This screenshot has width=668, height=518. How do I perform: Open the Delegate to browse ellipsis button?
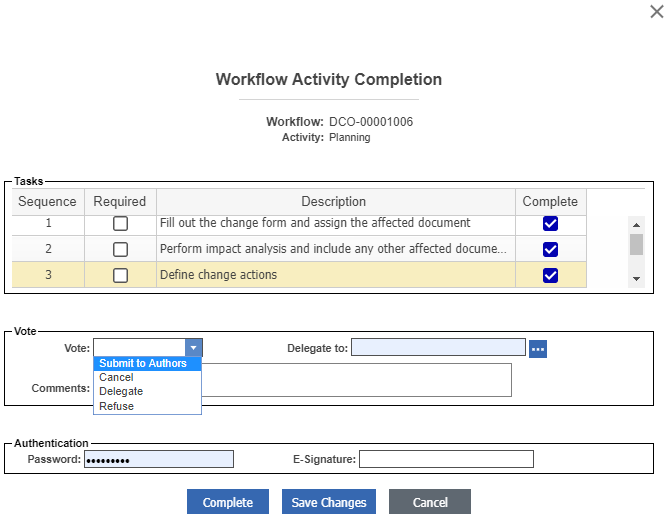[538, 349]
